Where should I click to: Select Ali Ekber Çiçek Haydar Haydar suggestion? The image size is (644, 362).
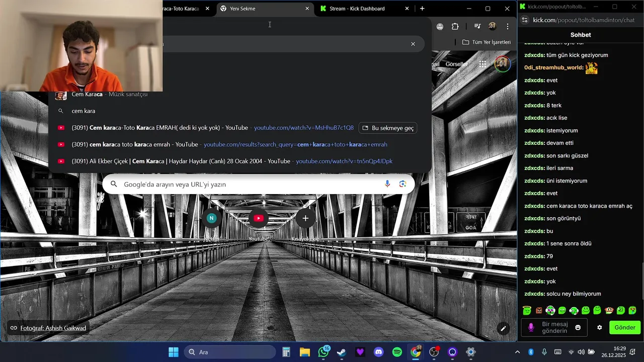click(239, 161)
